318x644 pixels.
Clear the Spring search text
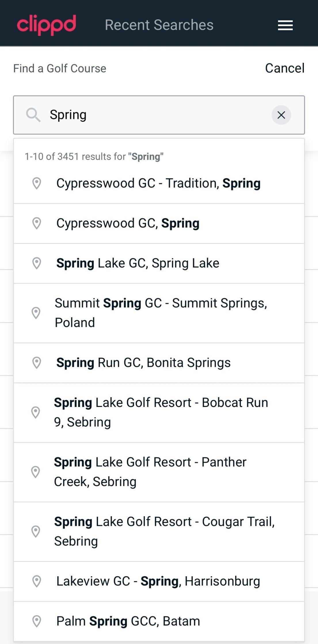(x=281, y=115)
